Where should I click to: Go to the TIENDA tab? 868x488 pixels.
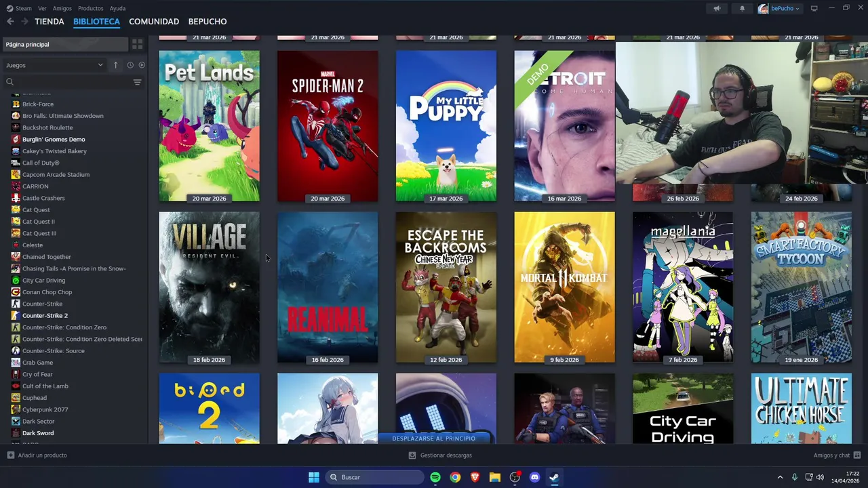(50, 22)
